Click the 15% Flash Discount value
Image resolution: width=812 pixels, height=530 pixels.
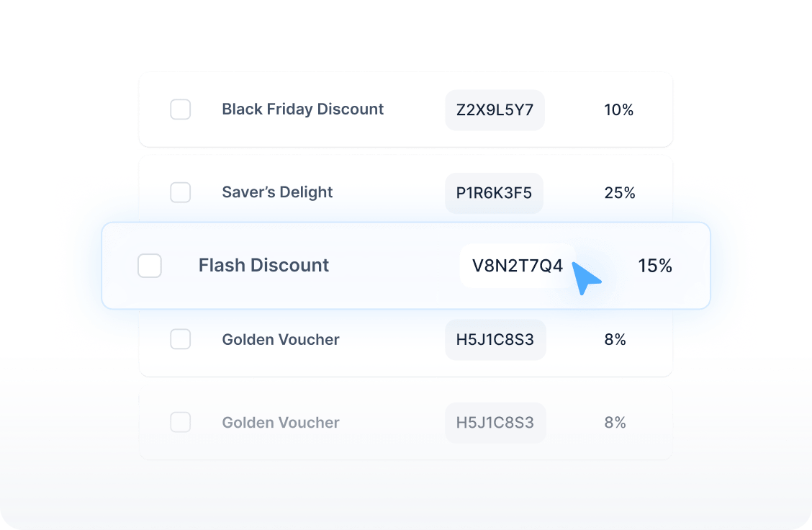(654, 266)
